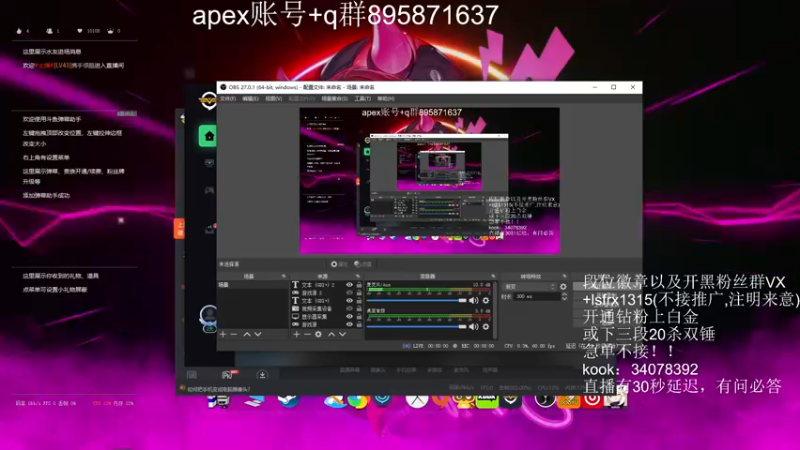Click the Douyu companion logo behind the OBS window

coord(208,100)
